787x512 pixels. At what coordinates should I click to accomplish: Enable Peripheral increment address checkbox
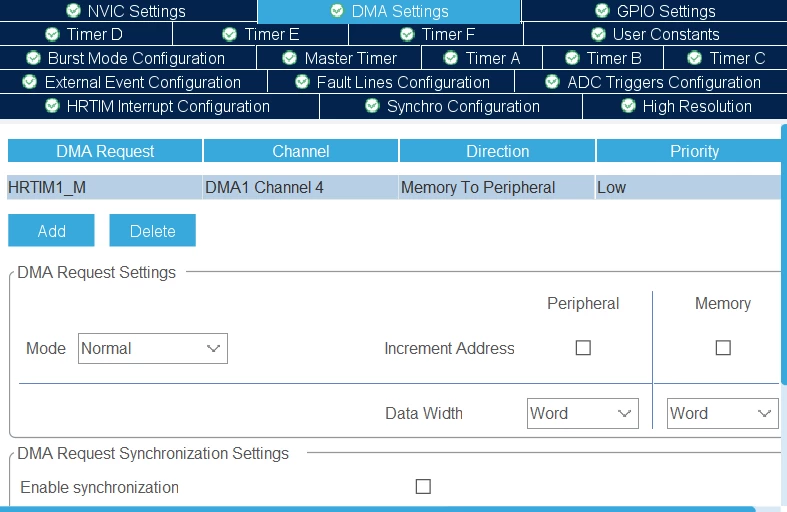click(x=583, y=348)
